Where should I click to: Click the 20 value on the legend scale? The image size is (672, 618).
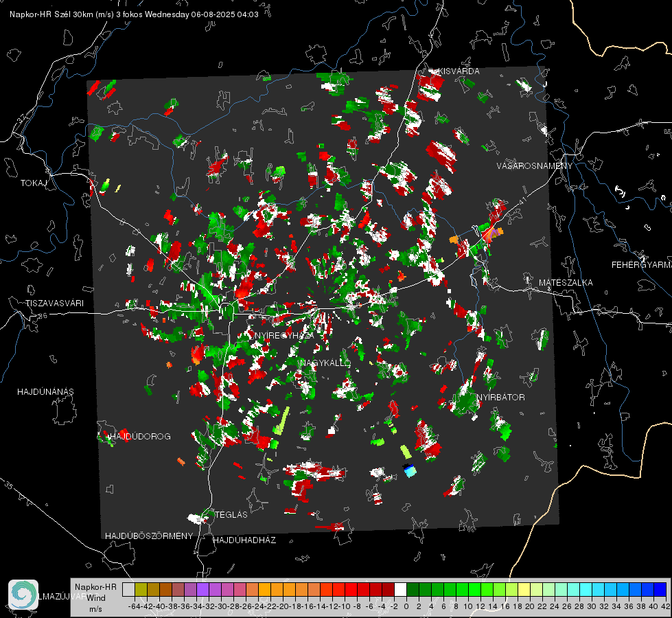pos(530,606)
